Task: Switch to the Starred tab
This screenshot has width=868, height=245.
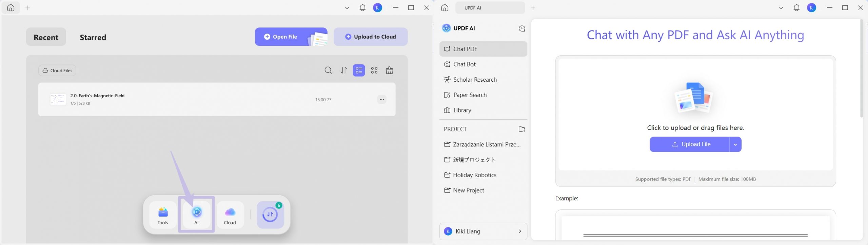Action: [93, 37]
